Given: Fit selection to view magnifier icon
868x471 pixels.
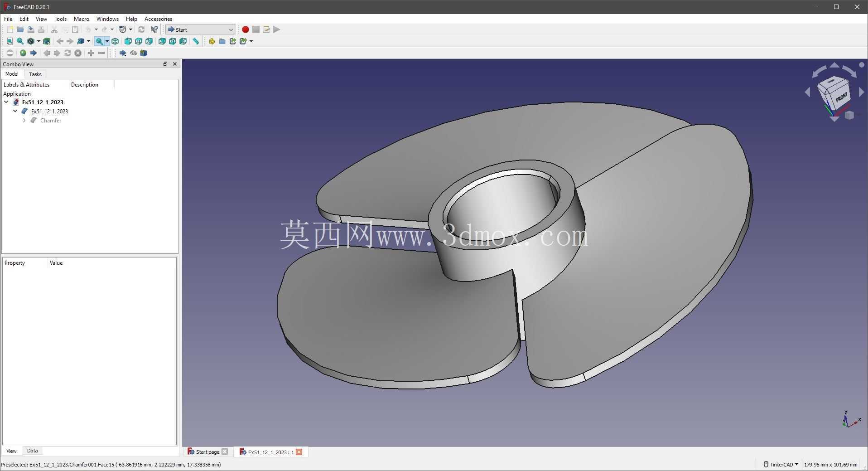Looking at the screenshot, I should pos(20,41).
